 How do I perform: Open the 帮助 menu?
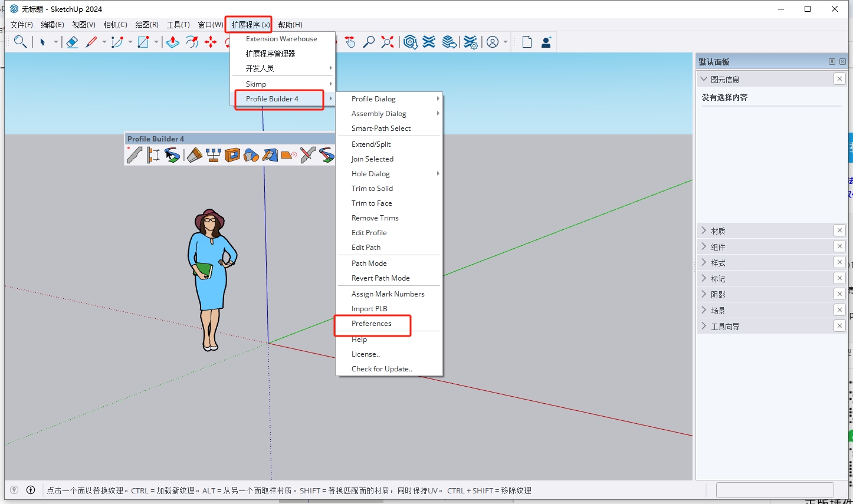tap(290, 24)
